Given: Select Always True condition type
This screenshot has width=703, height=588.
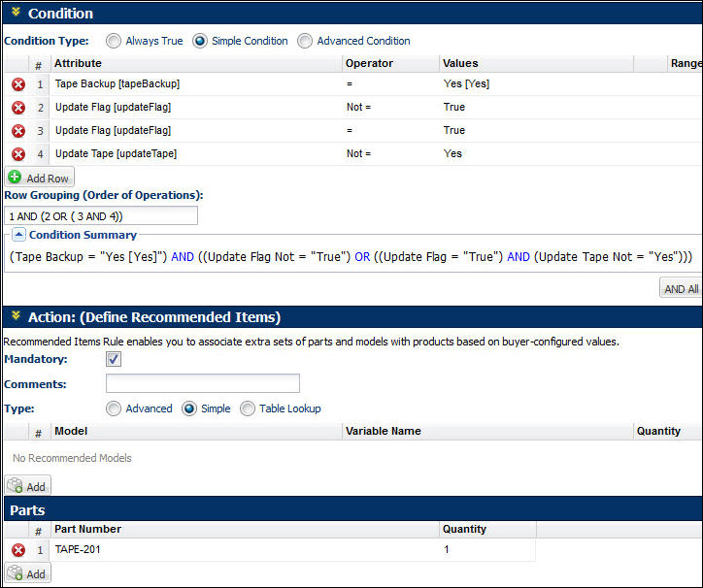Looking at the screenshot, I should (114, 41).
